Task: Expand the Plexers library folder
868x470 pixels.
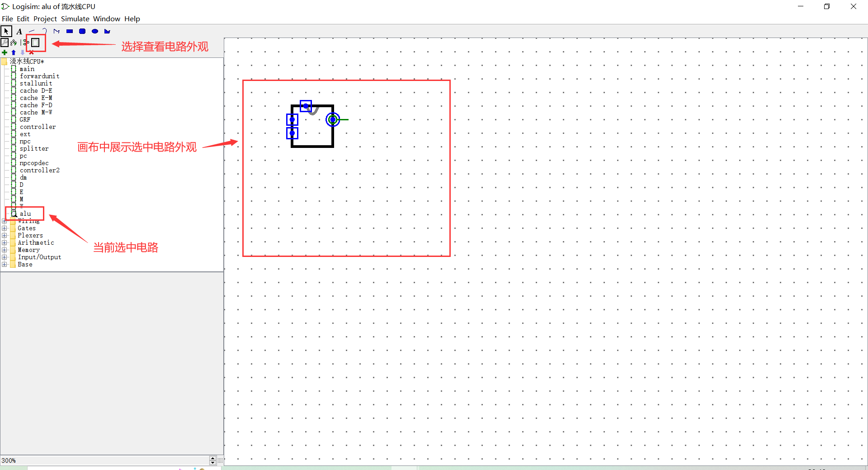Action: pyautogui.click(x=5, y=236)
